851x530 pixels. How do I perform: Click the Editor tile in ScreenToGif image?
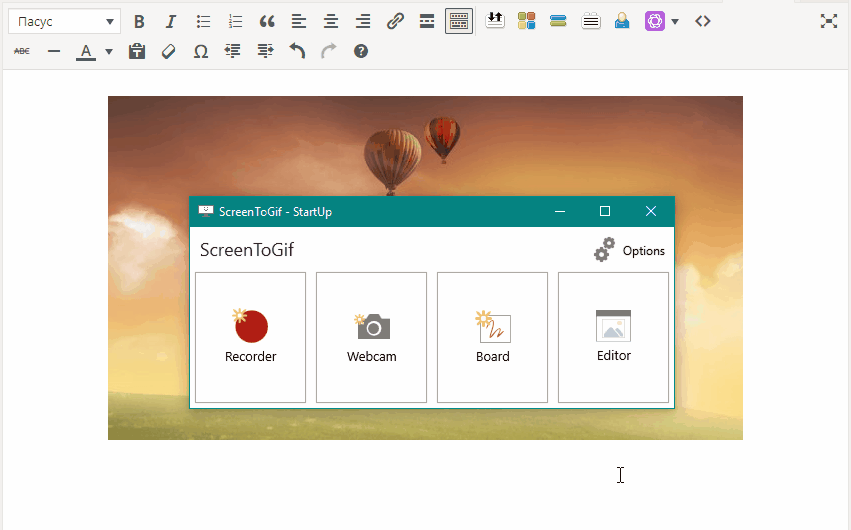(613, 337)
